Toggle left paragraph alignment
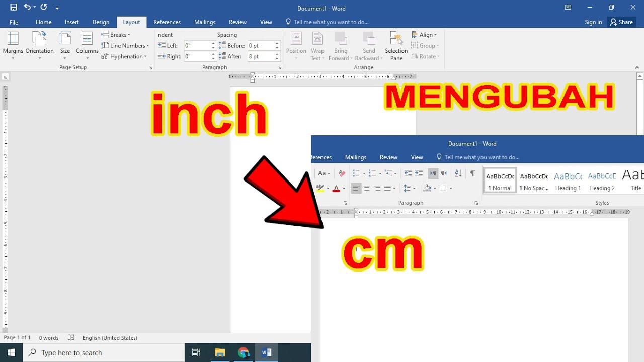Image resolution: width=644 pixels, height=362 pixels. coord(356,188)
